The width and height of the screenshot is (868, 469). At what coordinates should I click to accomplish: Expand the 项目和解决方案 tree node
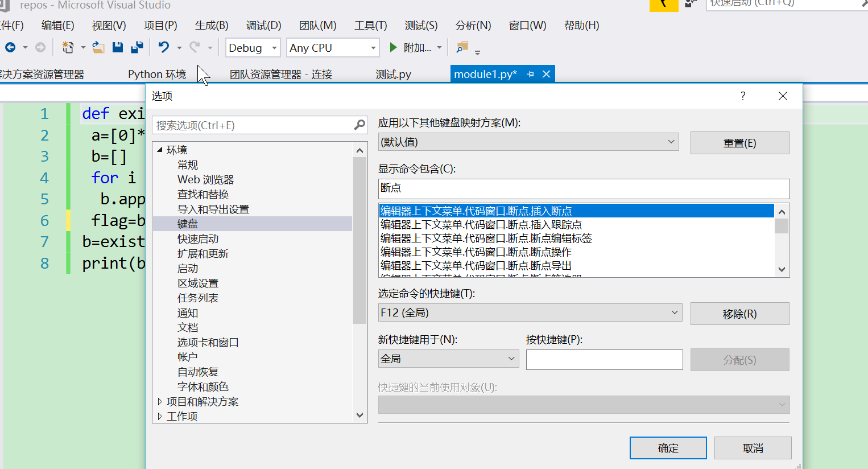(160, 401)
